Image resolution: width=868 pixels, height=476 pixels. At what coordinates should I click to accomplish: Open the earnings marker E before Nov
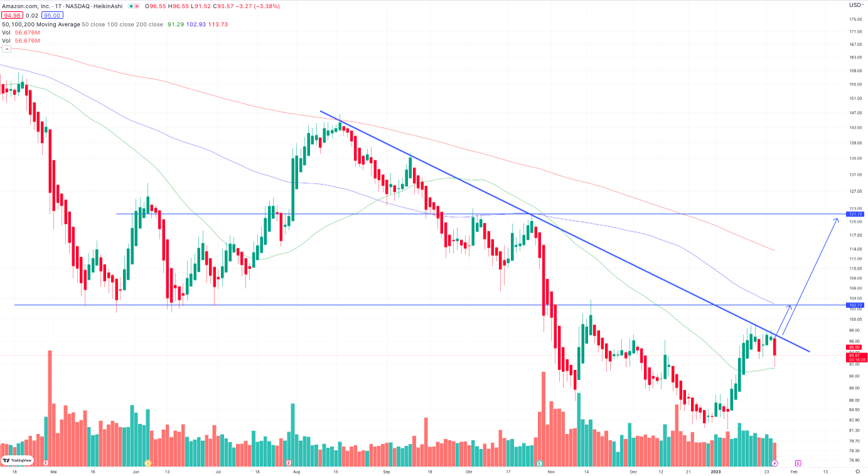tap(540, 463)
